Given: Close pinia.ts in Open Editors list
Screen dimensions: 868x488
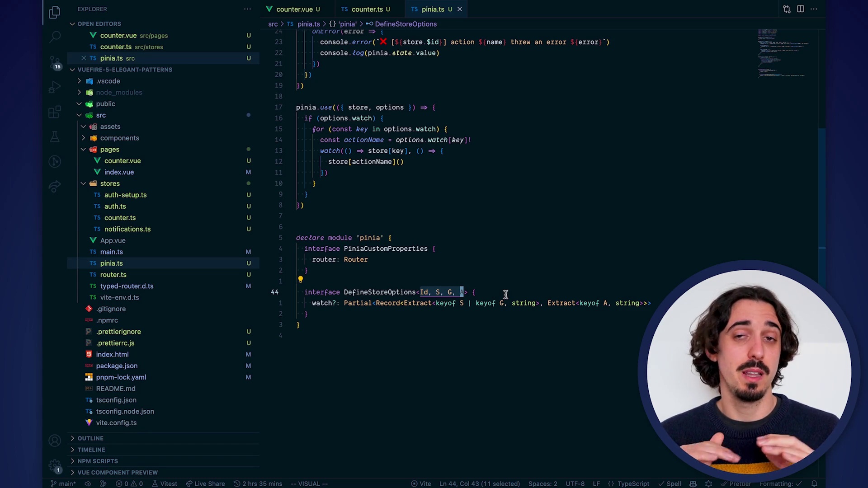Looking at the screenshot, I should (84, 58).
